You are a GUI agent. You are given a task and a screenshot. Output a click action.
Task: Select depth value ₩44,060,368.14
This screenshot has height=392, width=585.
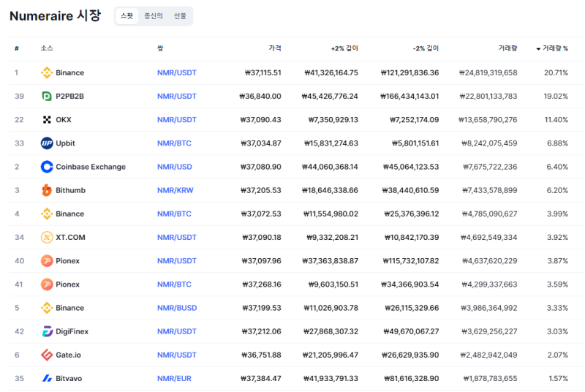click(x=330, y=167)
